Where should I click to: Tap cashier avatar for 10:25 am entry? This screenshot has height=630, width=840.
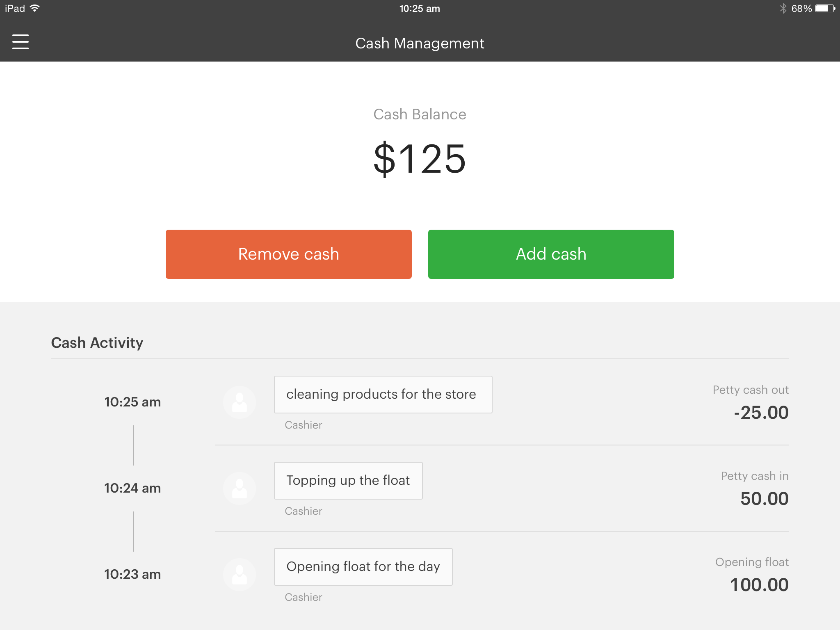click(x=240, y=402)
